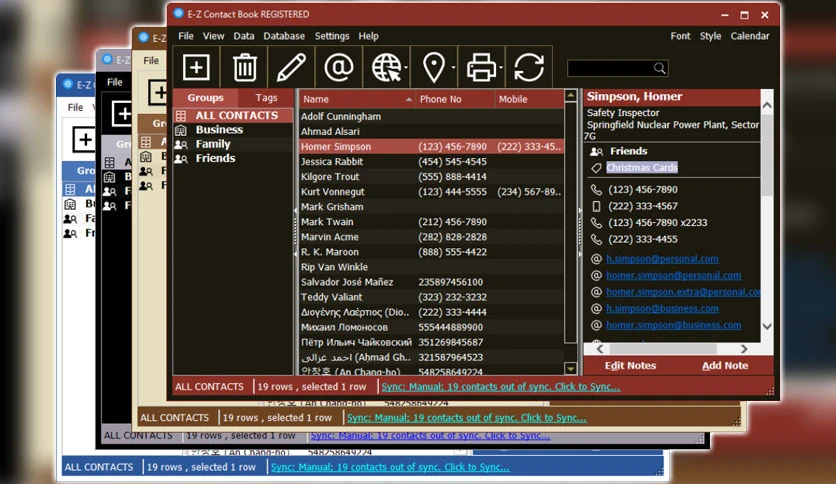The image size is (836, 484).
Task: Select Marvin Acme contact
Action: click(x=431, y=237)
